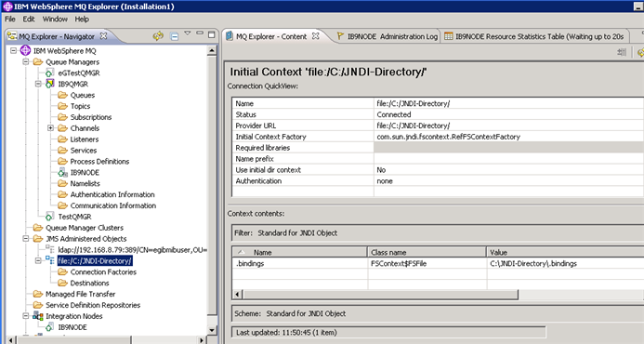Collapse the Integration Nodes tree node

click(26, 316)
